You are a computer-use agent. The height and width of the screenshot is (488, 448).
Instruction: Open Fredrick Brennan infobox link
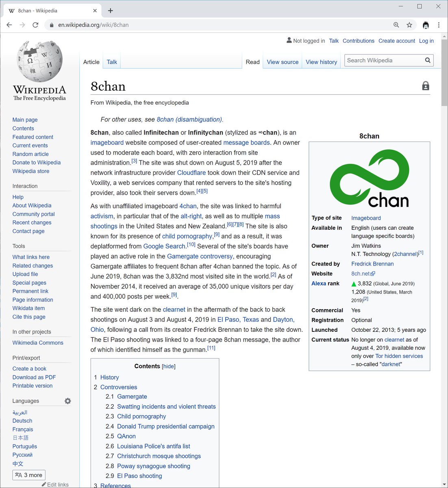pos(372,264)
